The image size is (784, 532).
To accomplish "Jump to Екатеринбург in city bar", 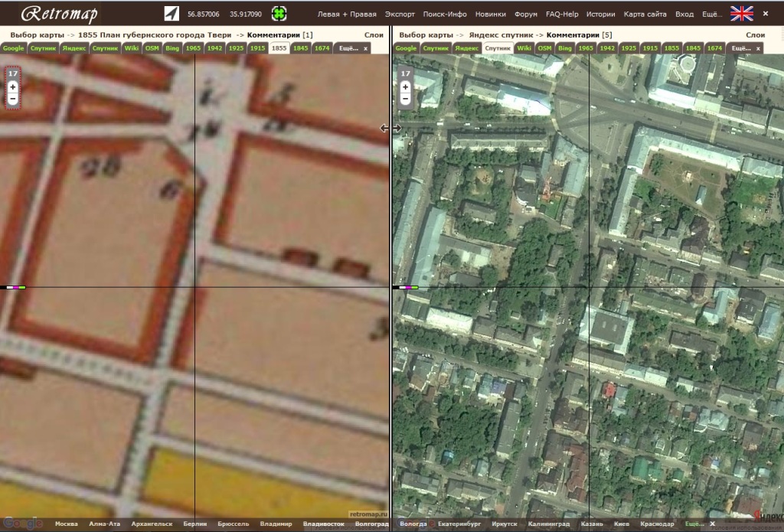I will tap(459, 524).
